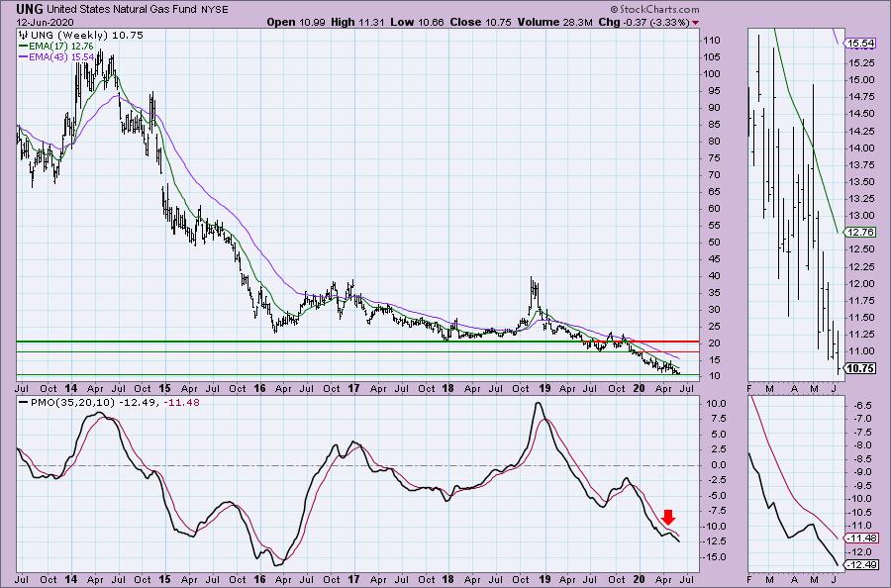Click the 15.54 EMA value tag
The height and width of the screenshot is (588, 891).
[859, 44]
